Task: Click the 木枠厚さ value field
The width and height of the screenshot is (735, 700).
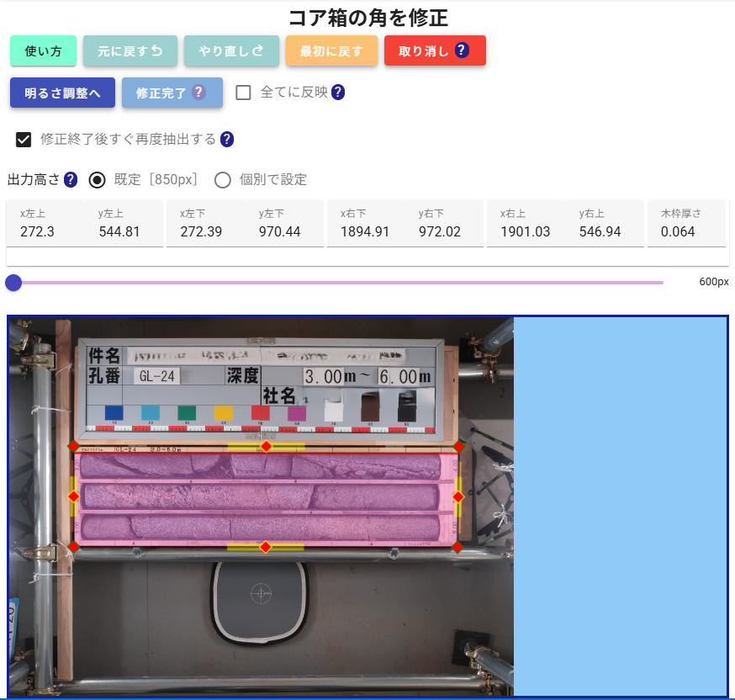Action: pyautogui.click(x=686, y=223)
